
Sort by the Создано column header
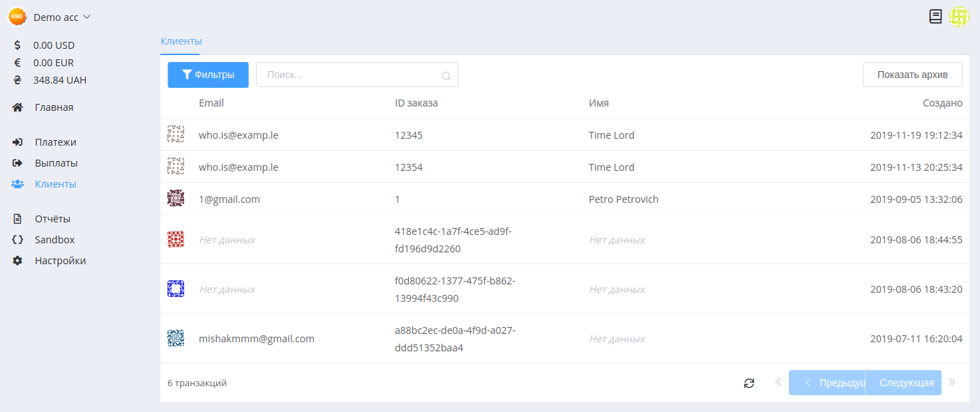coord(942,103)
